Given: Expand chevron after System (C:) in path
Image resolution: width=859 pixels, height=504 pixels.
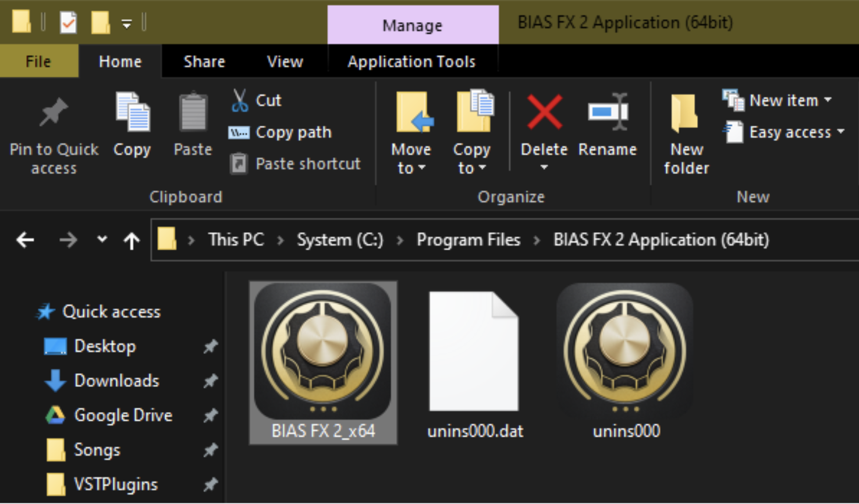Looking at the screenshot, I should click(400, 240).
